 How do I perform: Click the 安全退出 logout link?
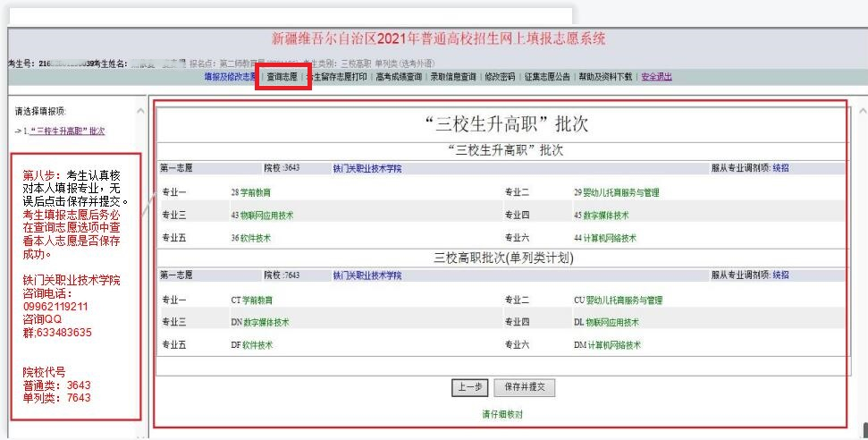[656, 77]
